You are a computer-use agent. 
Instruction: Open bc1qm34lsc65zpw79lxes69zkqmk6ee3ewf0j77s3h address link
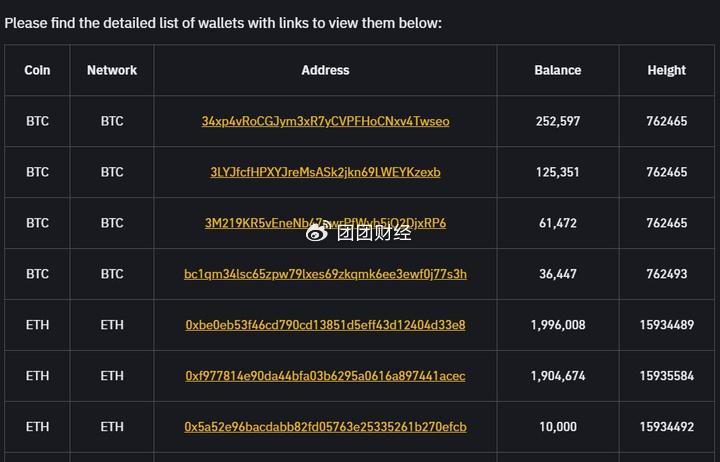[x=325, y=274]
